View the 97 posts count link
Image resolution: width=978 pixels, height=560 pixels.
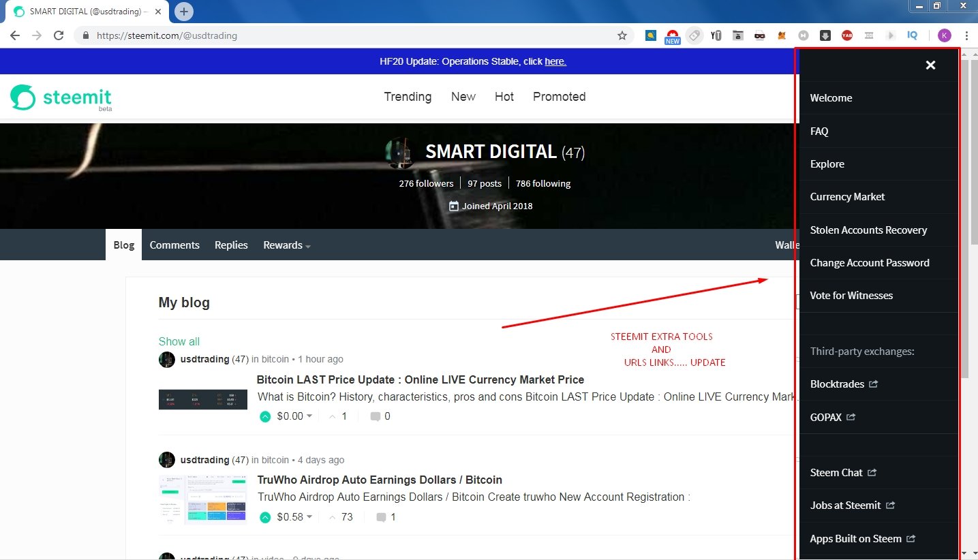(x=485, y=183)
